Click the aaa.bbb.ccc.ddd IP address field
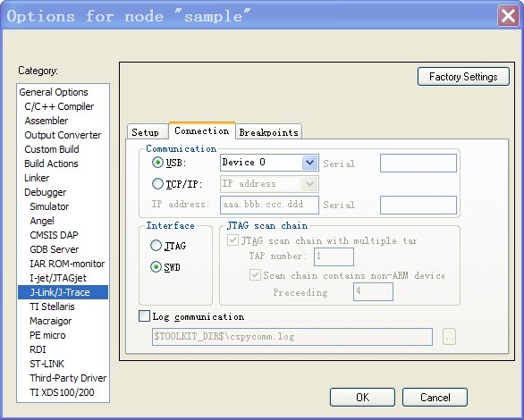 [269, 205]
